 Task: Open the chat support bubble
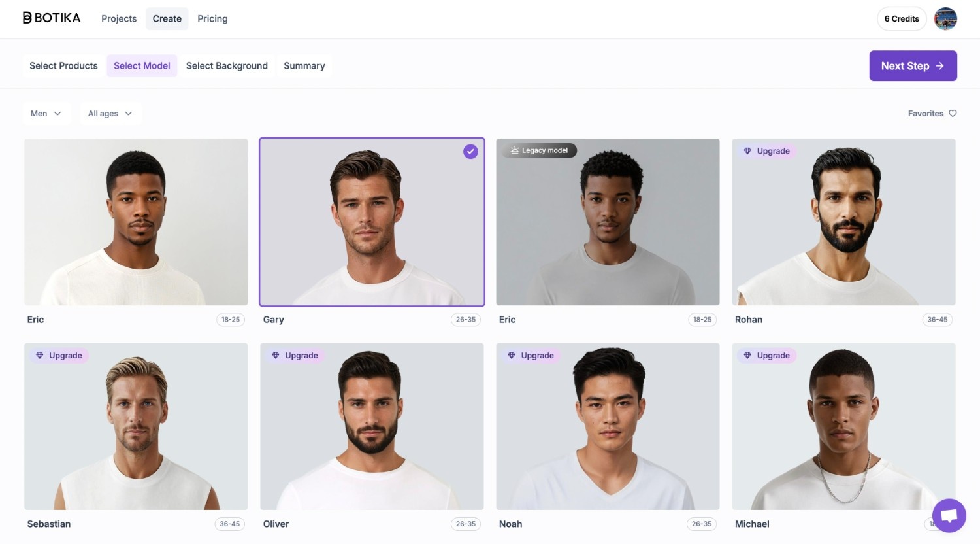coord(949,515)
